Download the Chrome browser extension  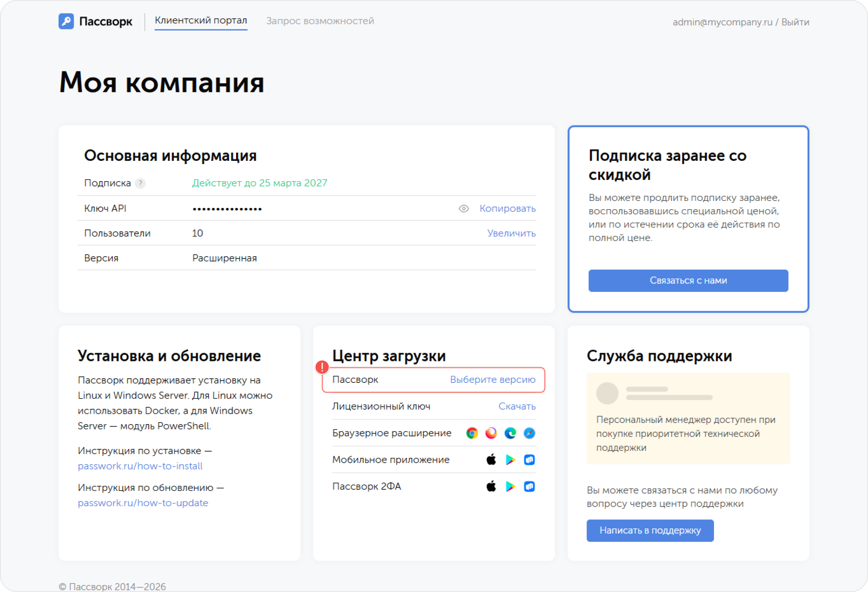point(472,433)
